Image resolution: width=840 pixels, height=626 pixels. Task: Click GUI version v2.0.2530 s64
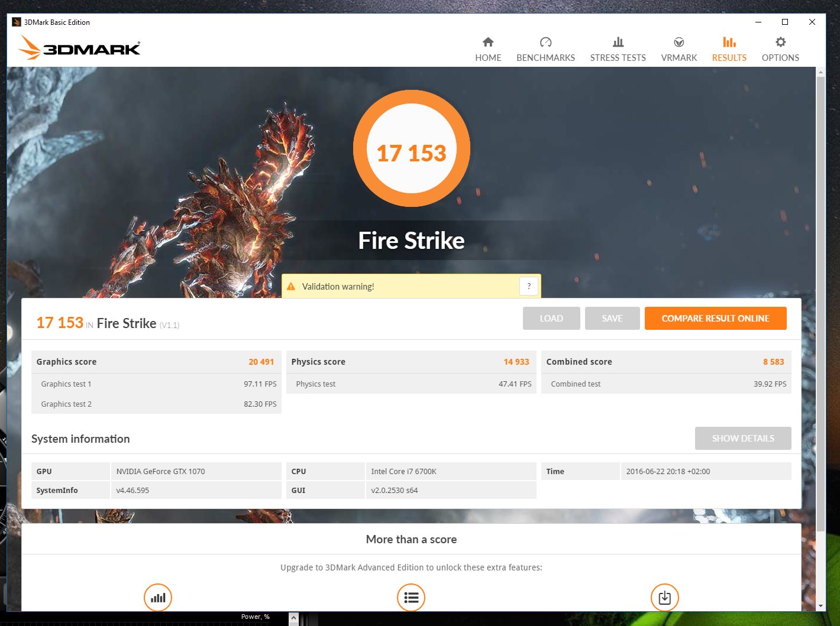coord(395,490)
